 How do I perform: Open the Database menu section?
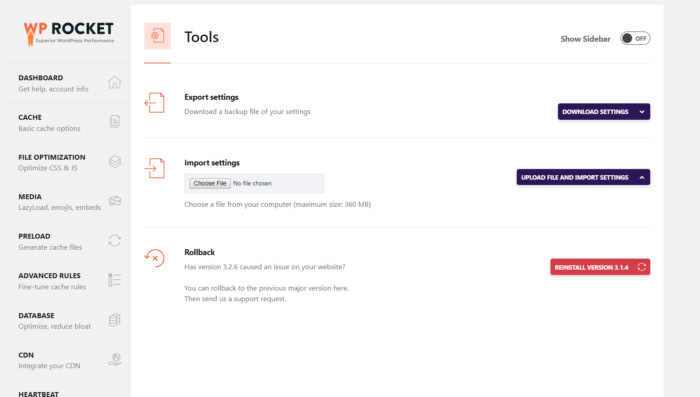tap(69, 321)
